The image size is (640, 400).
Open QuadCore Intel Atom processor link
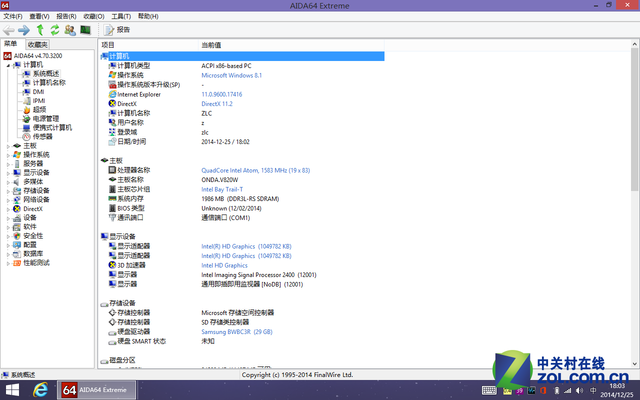(x=256, y=171)
